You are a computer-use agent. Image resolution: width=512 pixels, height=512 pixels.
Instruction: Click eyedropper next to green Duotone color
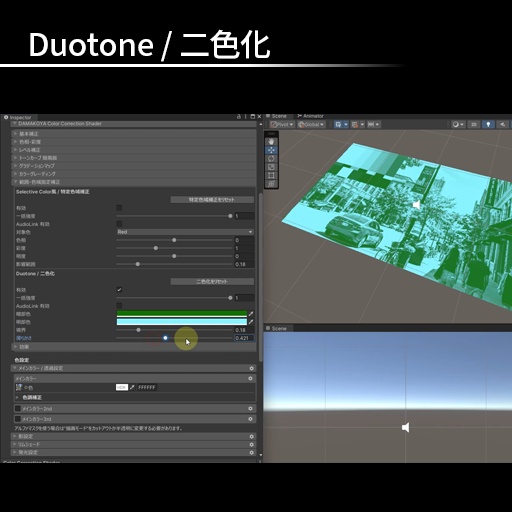click(251, 314)
